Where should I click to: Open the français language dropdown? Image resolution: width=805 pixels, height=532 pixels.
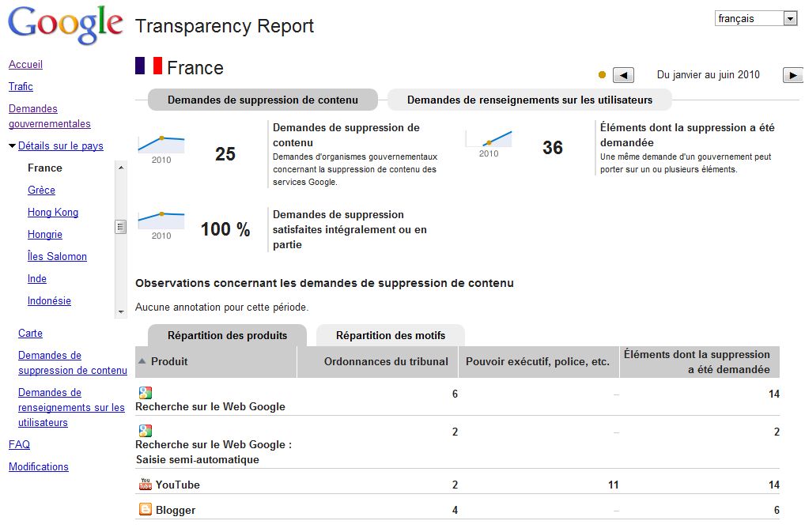[x=756, y=18]
